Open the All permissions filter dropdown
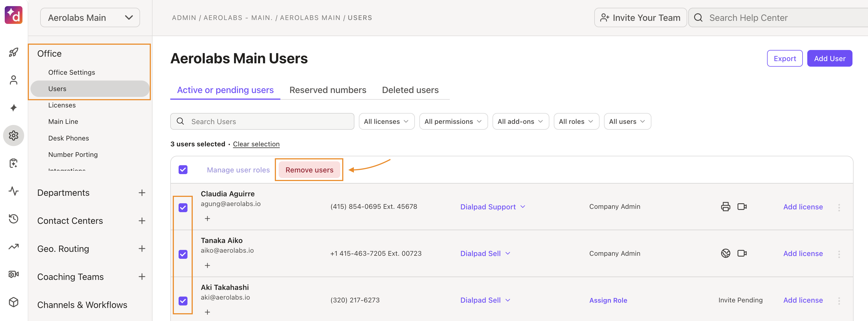The image size is (868, 321). point(453,122)
